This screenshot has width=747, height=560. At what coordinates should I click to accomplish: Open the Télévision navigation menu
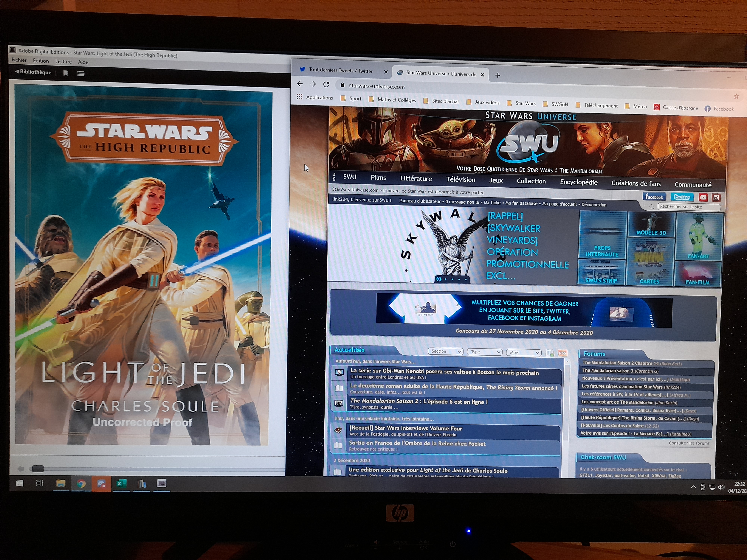(461, 180)
